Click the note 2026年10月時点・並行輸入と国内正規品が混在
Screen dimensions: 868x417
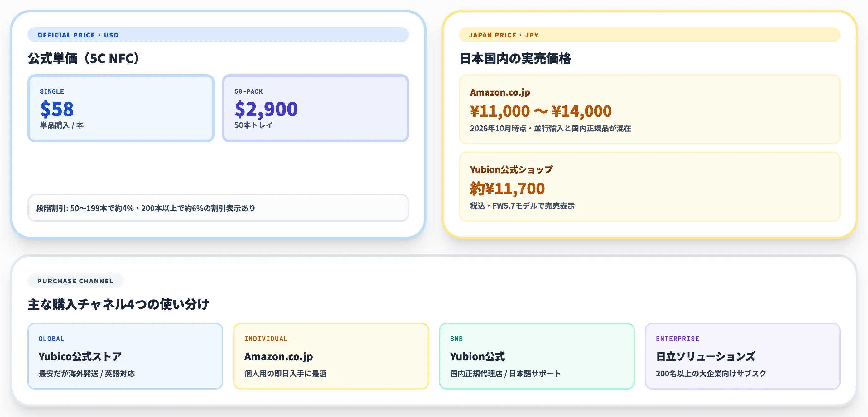click(550, 129)
